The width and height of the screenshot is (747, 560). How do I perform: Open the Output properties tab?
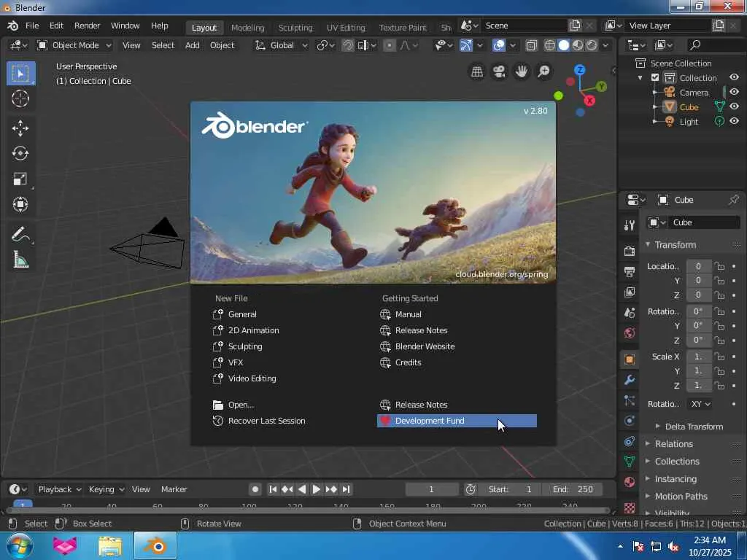click(630, 271)
